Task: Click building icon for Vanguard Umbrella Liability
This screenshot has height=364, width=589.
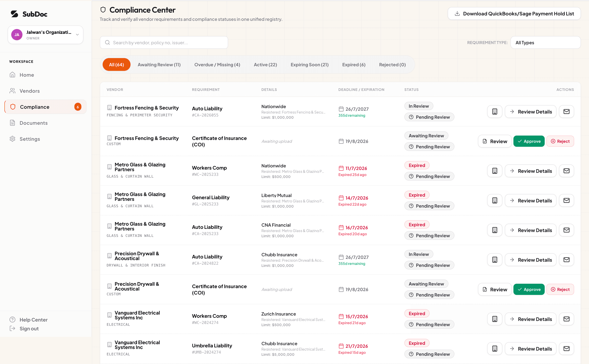Action: pyautogui.click(x=495, y=348)
